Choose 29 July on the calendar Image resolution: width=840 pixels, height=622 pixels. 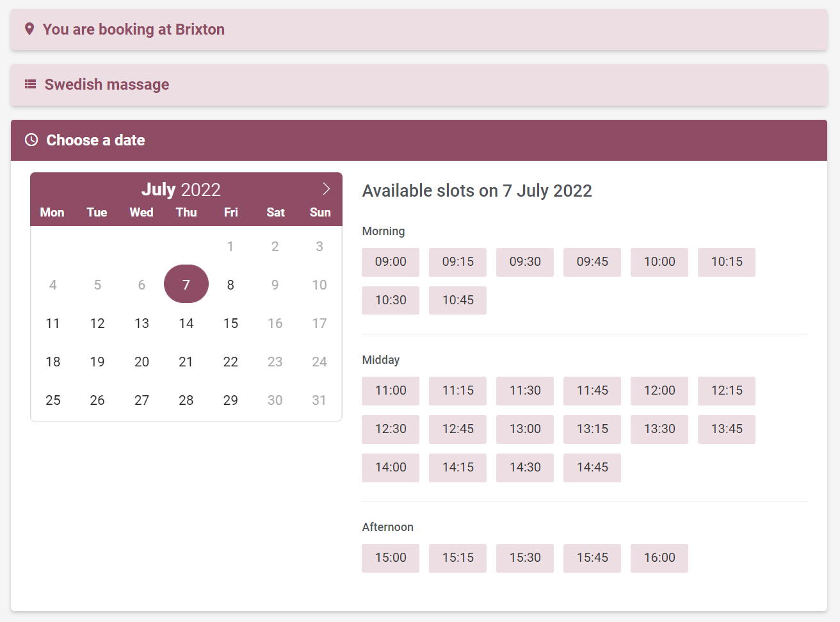coord(230,400)
